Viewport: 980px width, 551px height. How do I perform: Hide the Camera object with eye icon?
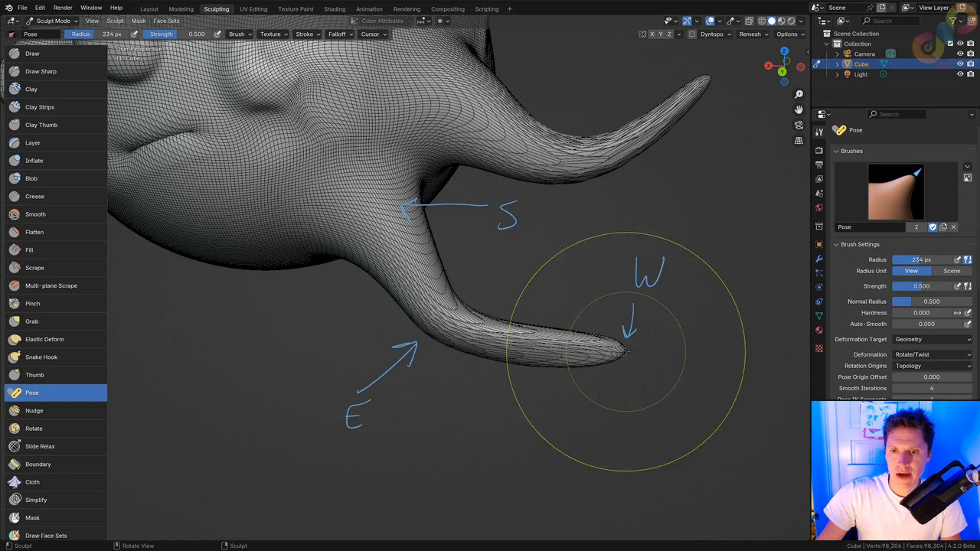click(x=960, y=54)
